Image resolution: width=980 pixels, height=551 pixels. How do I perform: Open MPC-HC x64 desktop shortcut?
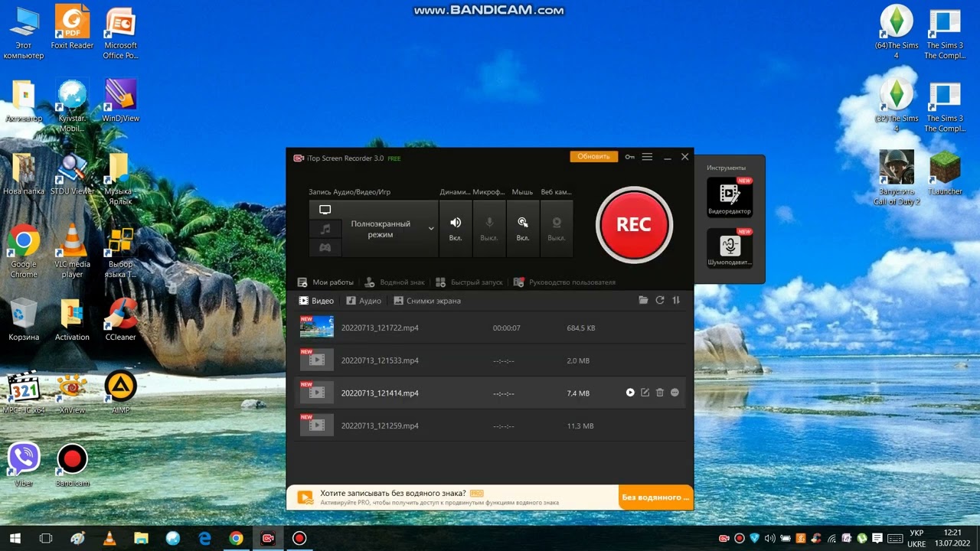pyautogui.click(x=24, y=393)
